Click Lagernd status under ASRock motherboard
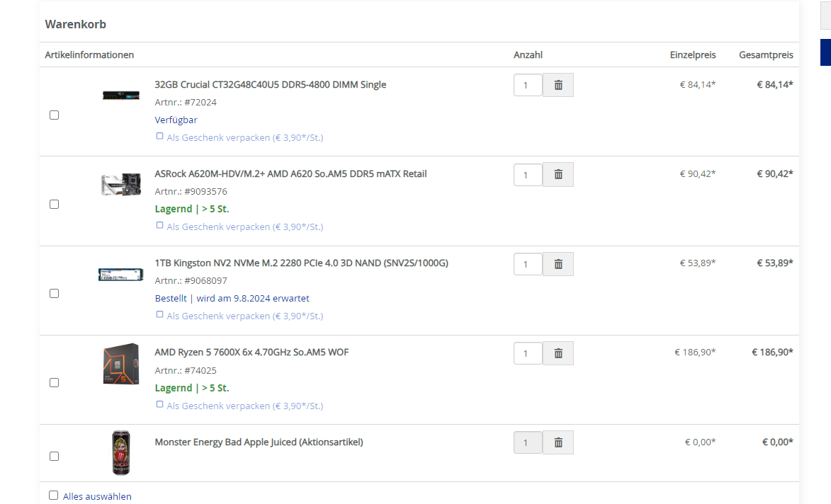The image size is (831, 504). pos(192,209)
